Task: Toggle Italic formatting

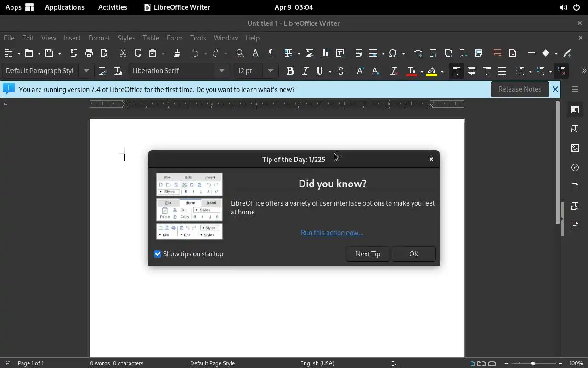Action: [305, 71]
